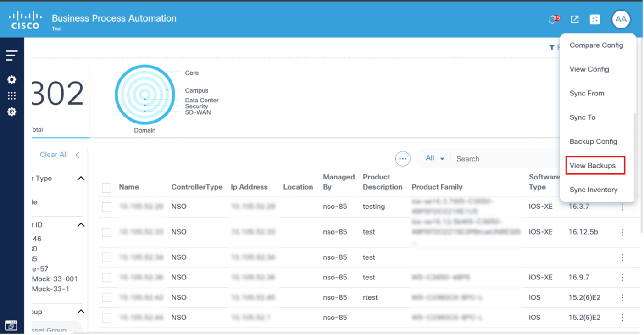Viewport: 644px width, 335px height.
Task: Check the row with version 16.12.5b
Action: click(106, 232)
